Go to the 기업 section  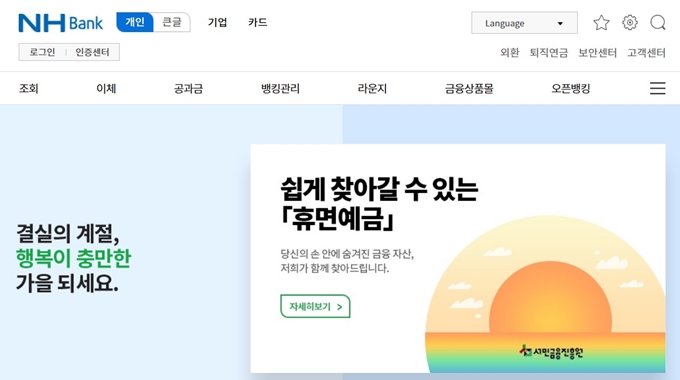tap(217, 23)
